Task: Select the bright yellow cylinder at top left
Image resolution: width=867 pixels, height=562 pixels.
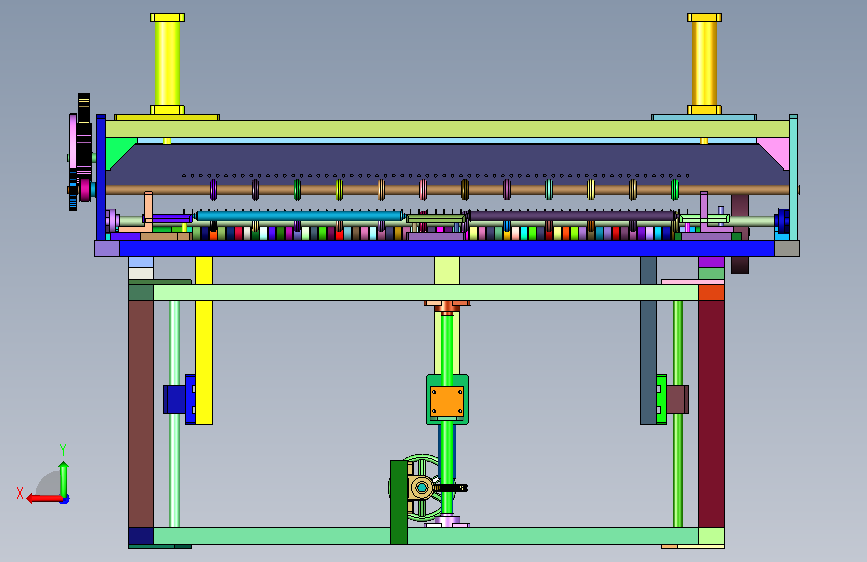Action: [x=167, y=64]
